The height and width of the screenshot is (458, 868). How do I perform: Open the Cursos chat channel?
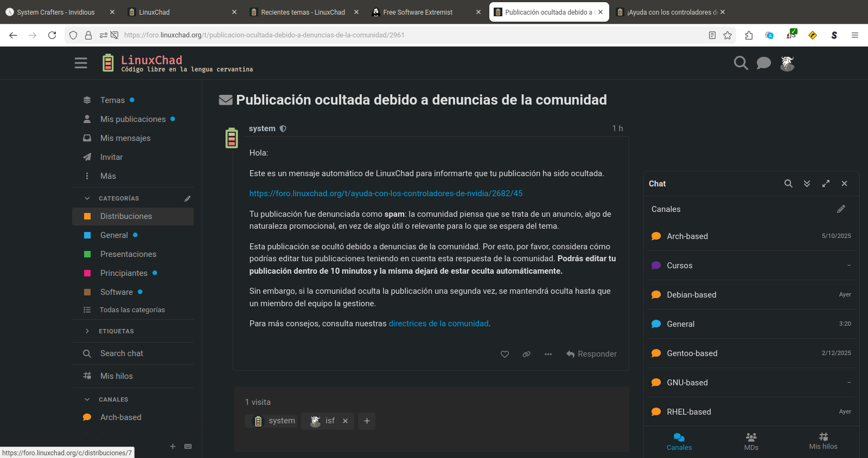pyautogui.click(x=751, y=266)
